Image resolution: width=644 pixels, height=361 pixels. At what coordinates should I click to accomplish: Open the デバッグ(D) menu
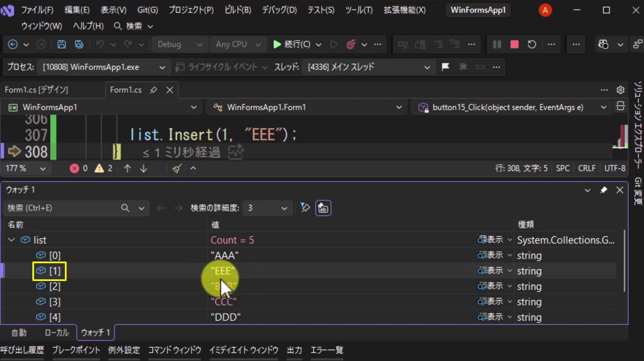[x=279, y=10]
